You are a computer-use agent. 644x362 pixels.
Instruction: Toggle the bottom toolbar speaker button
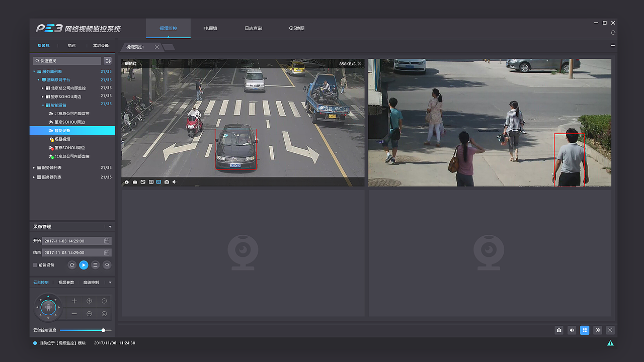point(572,330)
